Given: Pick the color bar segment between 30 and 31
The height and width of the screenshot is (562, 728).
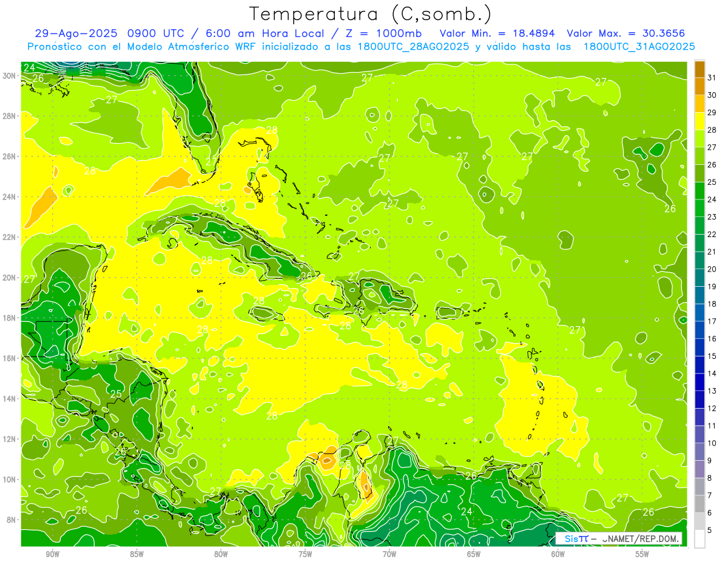Looking at the screenshot, I should click(x=699, y=87).
